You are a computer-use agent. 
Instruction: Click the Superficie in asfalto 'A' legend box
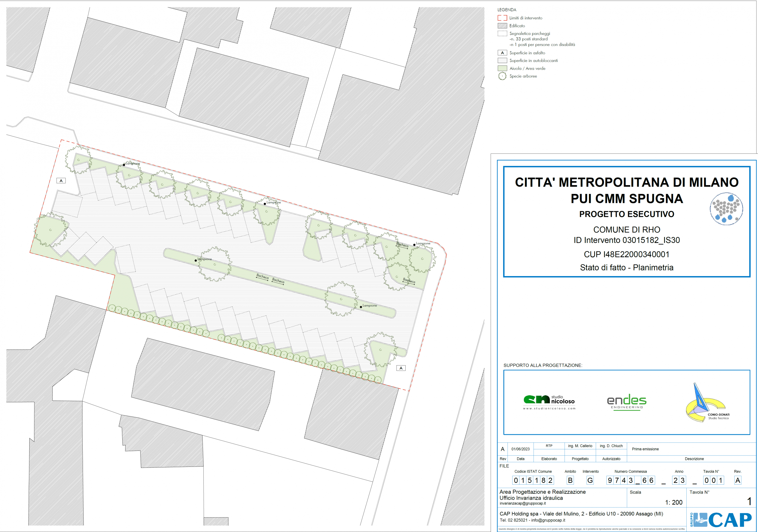tap(502, 53)
